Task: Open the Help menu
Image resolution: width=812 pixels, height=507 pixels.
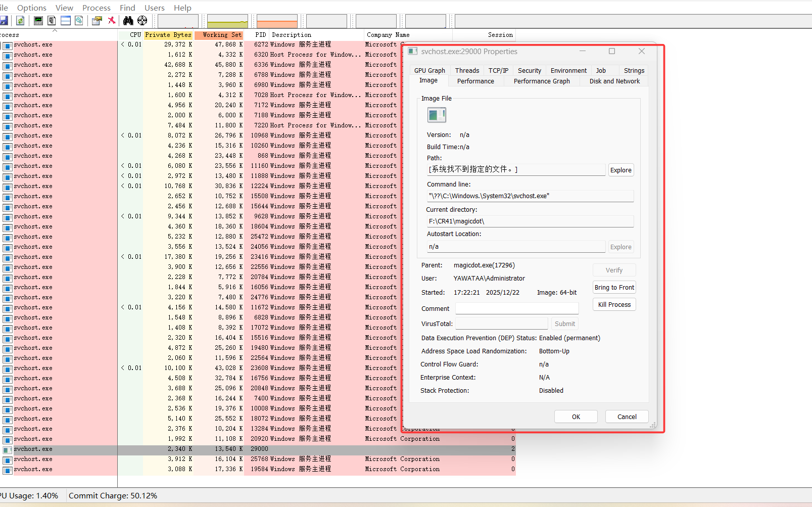Action: [x=182, y=8]
